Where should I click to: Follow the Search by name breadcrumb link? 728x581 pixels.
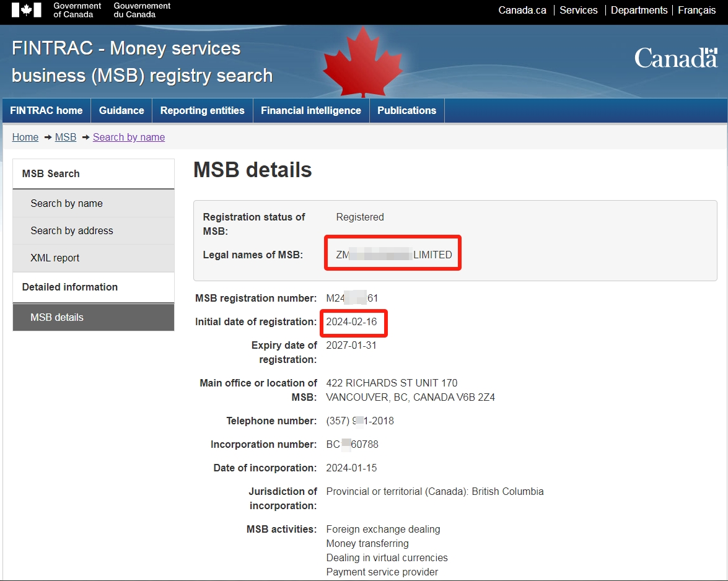pyautogui.click(x=129, y=137)
